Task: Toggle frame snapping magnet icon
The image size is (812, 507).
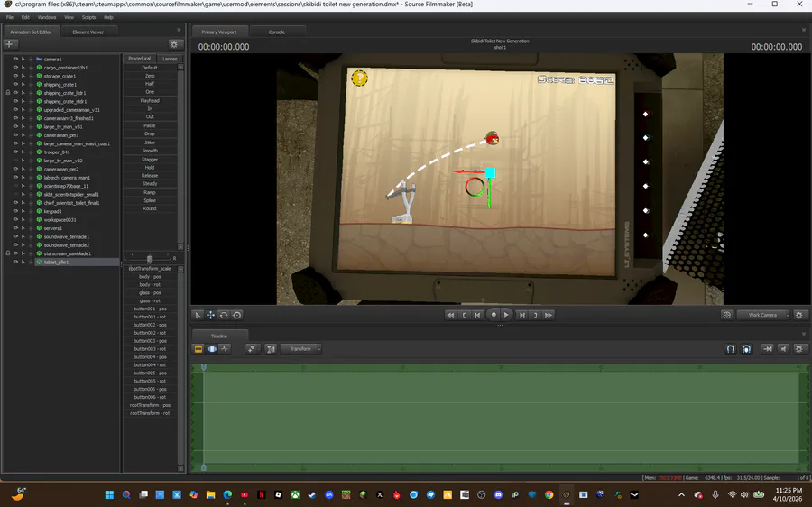Action: pyautogui.click(x=746, y=349)
